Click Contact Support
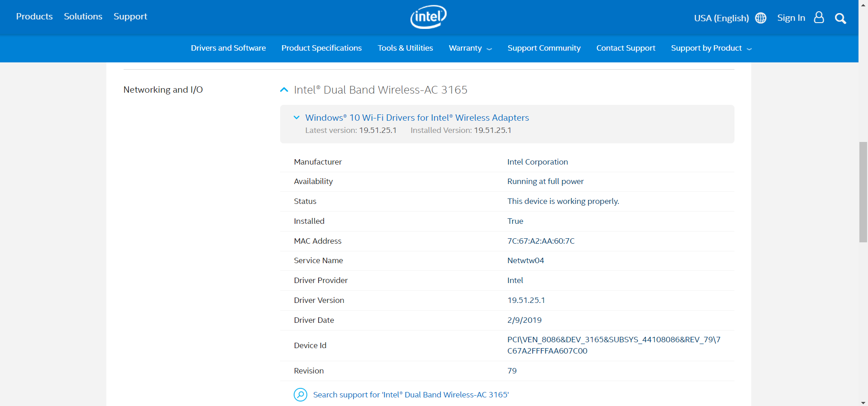Image resolution: width=868 pixels, height=406 pixels. tap(625, 48)
